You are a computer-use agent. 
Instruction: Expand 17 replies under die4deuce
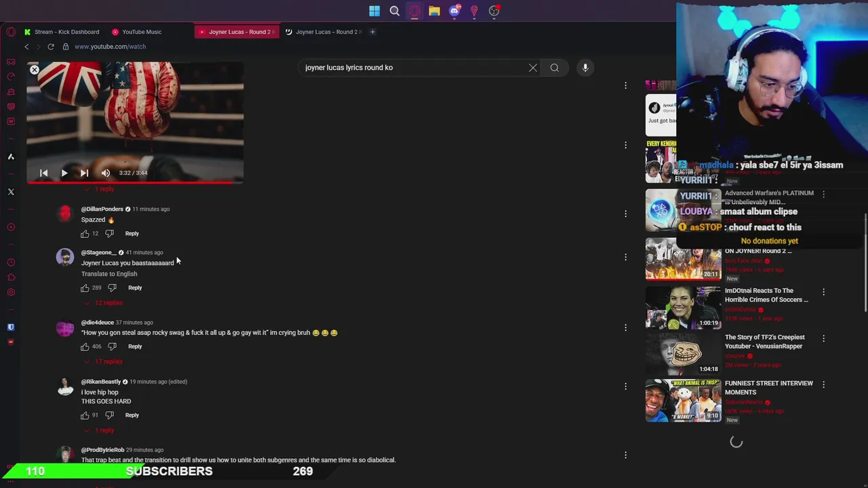click(x=104, y=362)
